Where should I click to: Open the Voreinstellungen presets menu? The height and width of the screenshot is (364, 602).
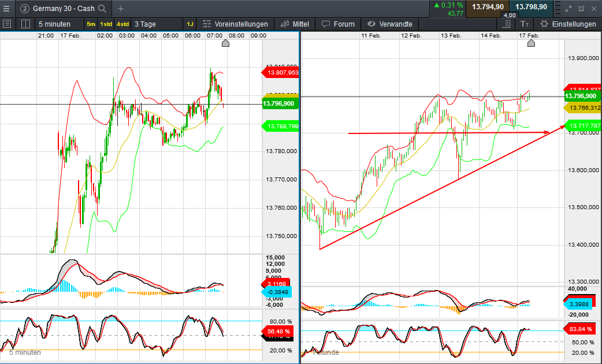(235, 24)
